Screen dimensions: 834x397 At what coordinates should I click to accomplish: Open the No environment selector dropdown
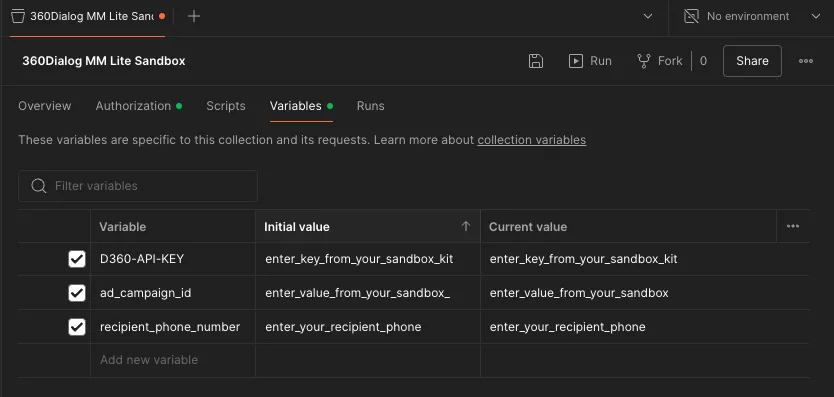pos(752,16)
